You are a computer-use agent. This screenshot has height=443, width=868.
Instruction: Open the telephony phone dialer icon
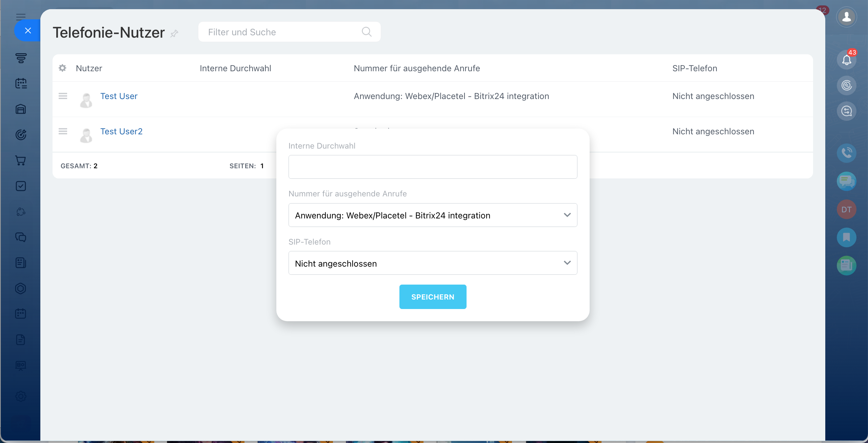pyautogui.click(x=846, y=153)
